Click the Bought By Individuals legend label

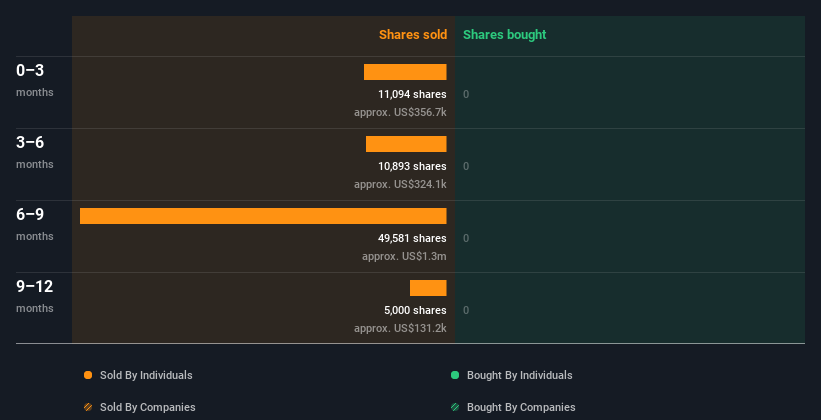pos(519,375)
